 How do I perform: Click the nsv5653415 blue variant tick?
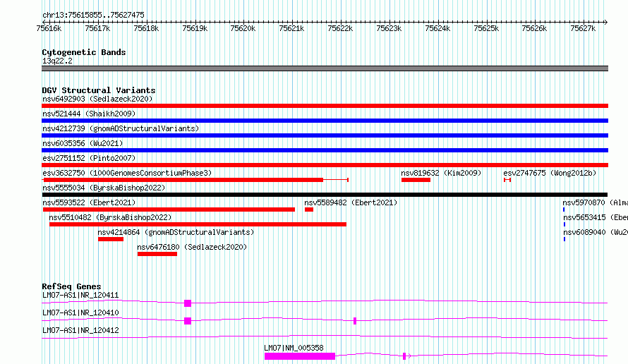pyautogui.click(x=564, y=224)
